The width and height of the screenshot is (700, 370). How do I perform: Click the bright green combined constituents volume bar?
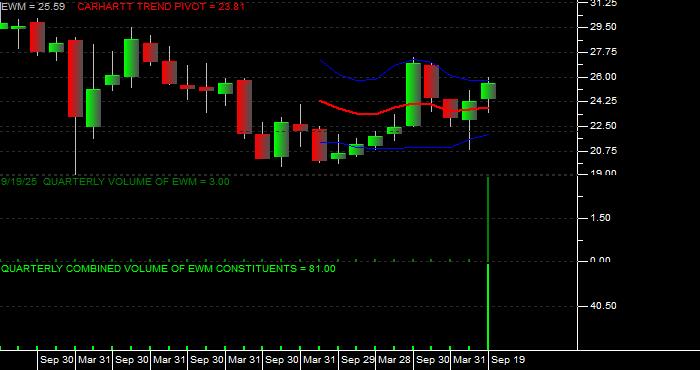coord(488,307)
